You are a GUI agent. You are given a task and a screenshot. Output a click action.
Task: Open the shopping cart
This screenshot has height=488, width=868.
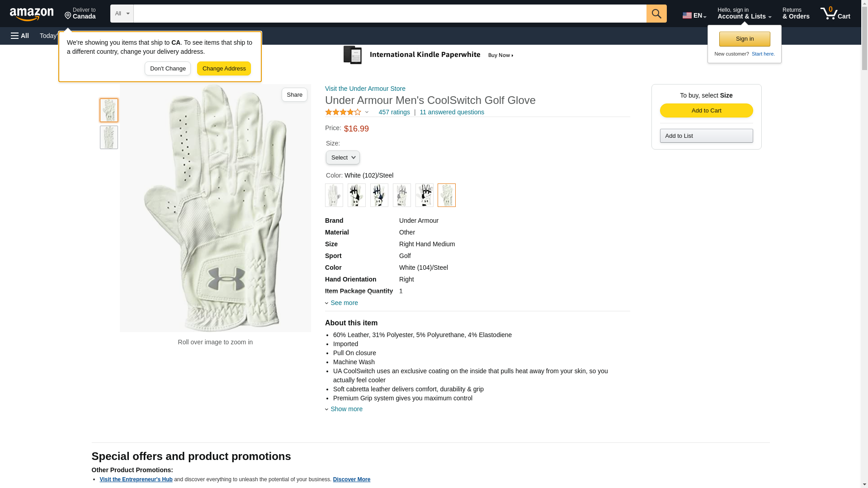click(x=835, y=14)
